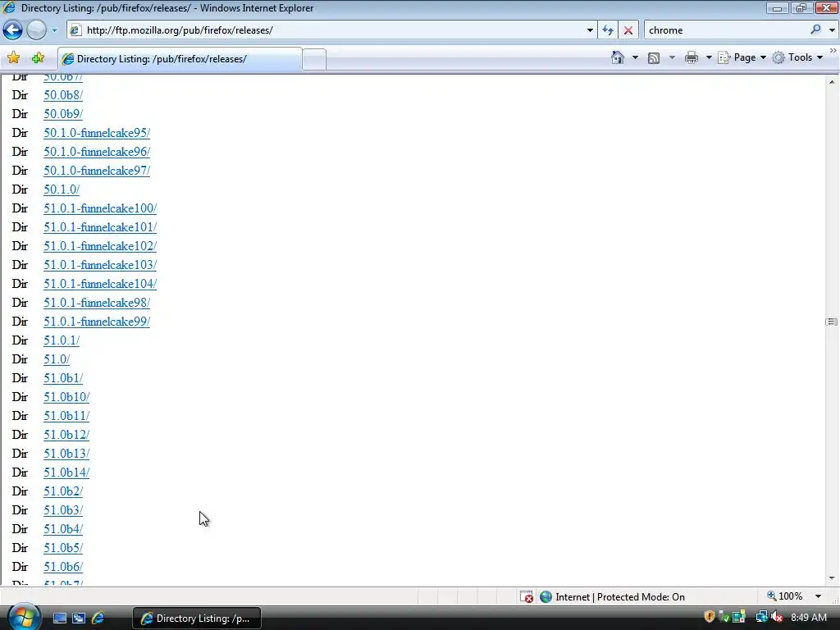Screen dimensions: 840x630
Task: Expand the Print options dropdown arrow
Action: tap(708, 57)
